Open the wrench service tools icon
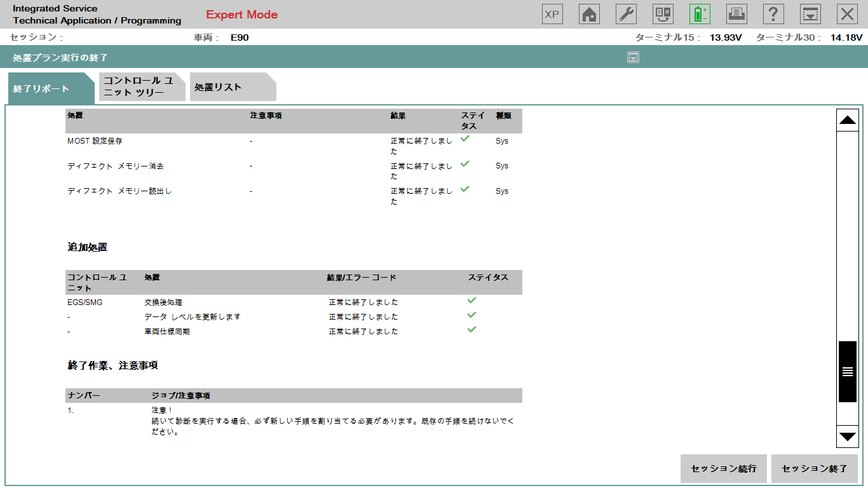This screenshot has width=868, height=488. coord(626,14)
